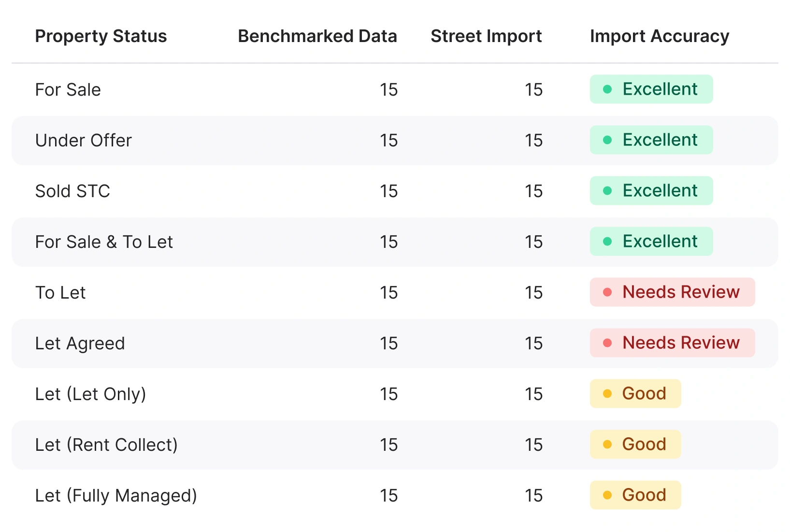Click Needs Review badge for Let Agreed
The width and height of the screenshot is (790, 532).
tap(672, 343)
